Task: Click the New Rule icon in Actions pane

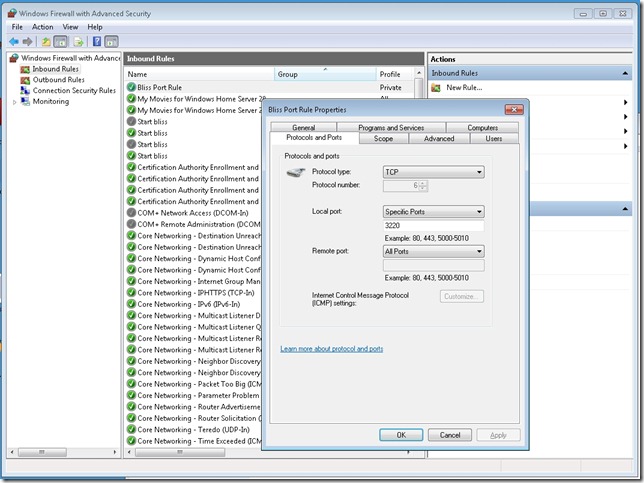Action: 436,88
